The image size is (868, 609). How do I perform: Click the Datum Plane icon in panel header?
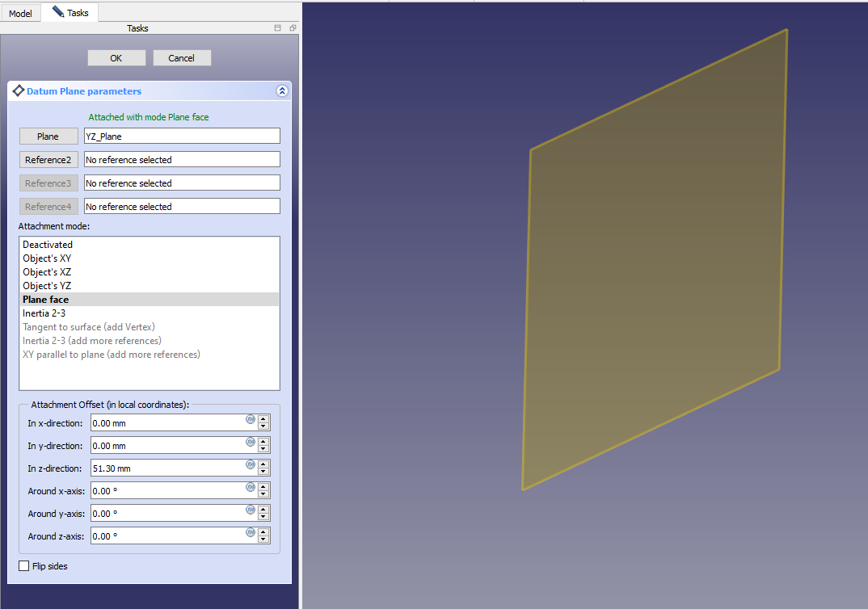coord(19,91)
